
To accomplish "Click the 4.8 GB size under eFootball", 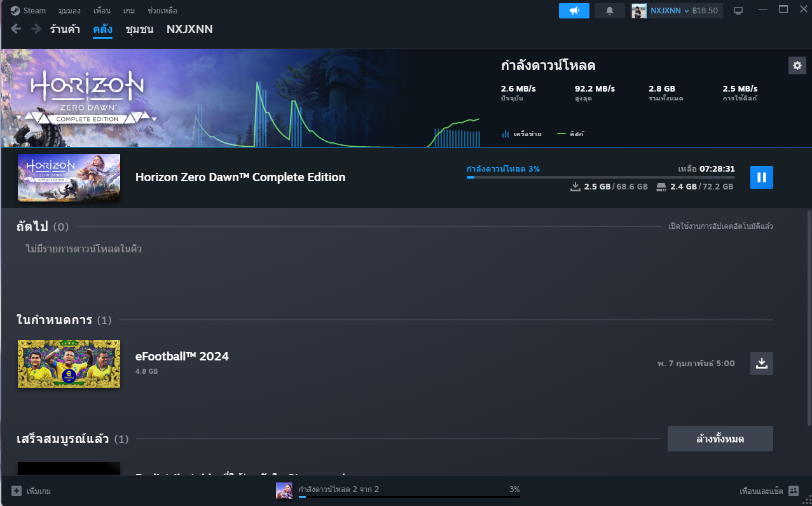I will point(146,371).
